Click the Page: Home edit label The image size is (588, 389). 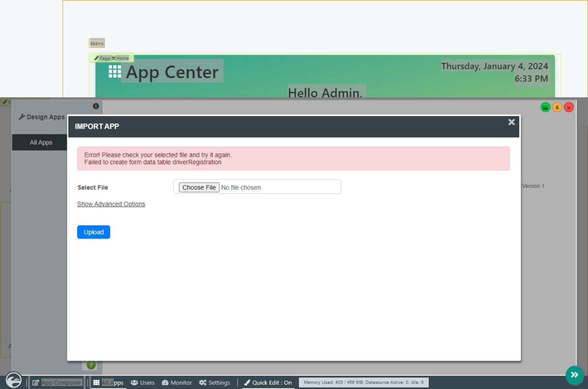pos(112,58)
